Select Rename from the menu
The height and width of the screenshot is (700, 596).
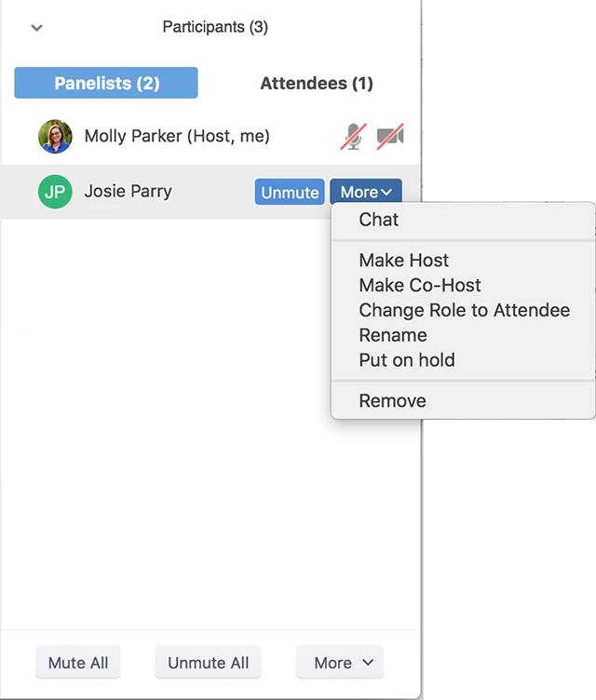(x=393, y=335)
